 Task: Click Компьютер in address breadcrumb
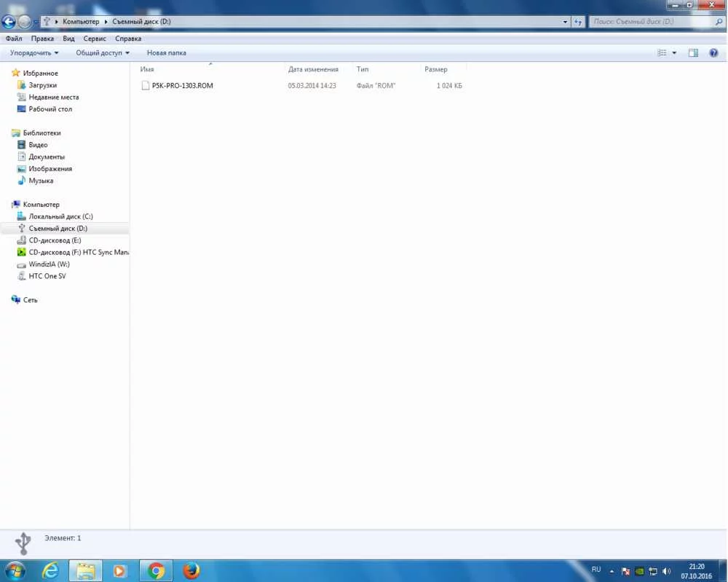pos(81,21)
